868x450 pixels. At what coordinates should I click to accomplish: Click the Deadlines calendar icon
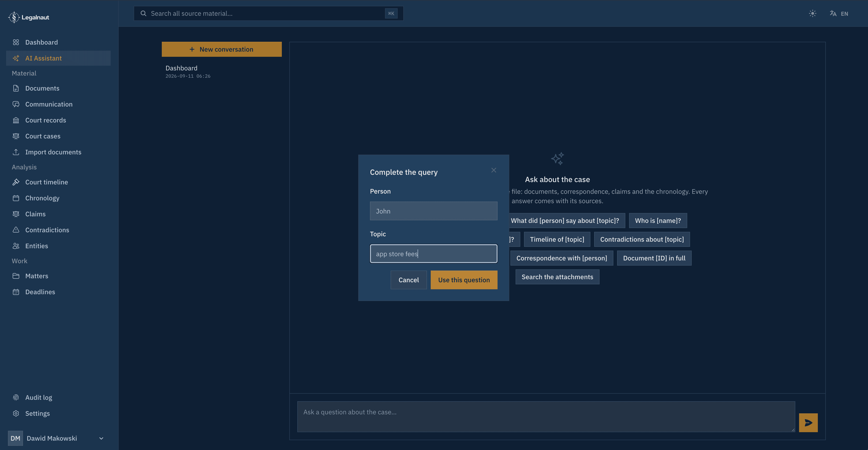click(x=16, y=292)
